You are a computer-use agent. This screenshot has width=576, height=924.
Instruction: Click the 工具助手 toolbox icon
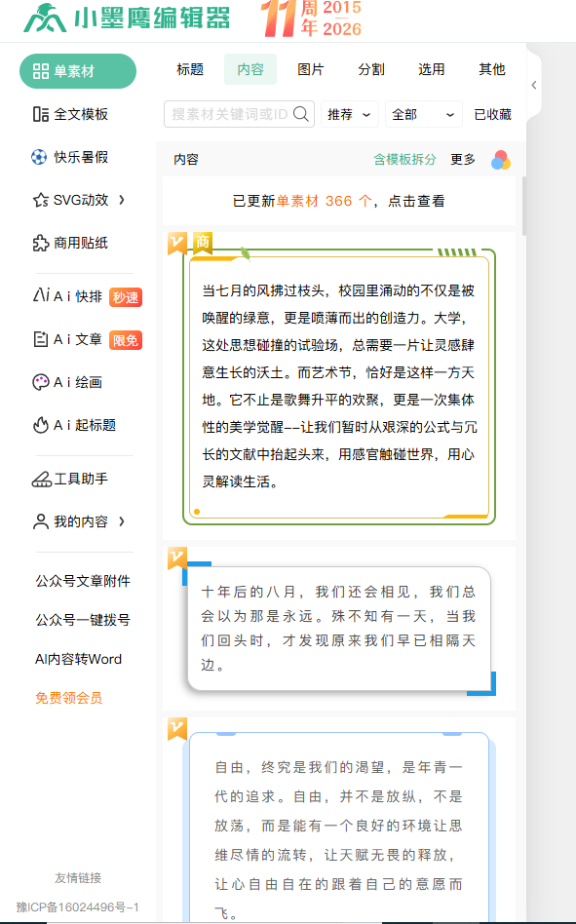click(42, 480)
